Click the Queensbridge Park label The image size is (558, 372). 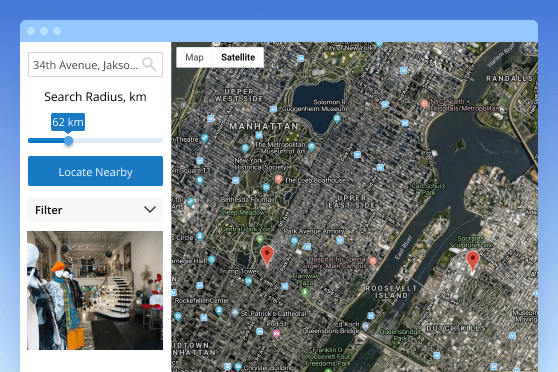[x=400, y=335]
